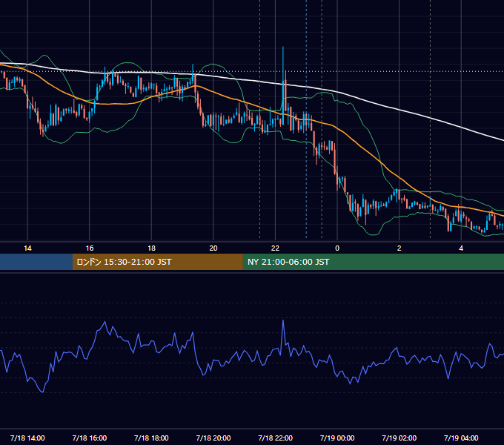Screen dimensions: 504x445
Task: Click hour label 18 on price chart axis
Action: pyautogui.click(x=151, y=248)
